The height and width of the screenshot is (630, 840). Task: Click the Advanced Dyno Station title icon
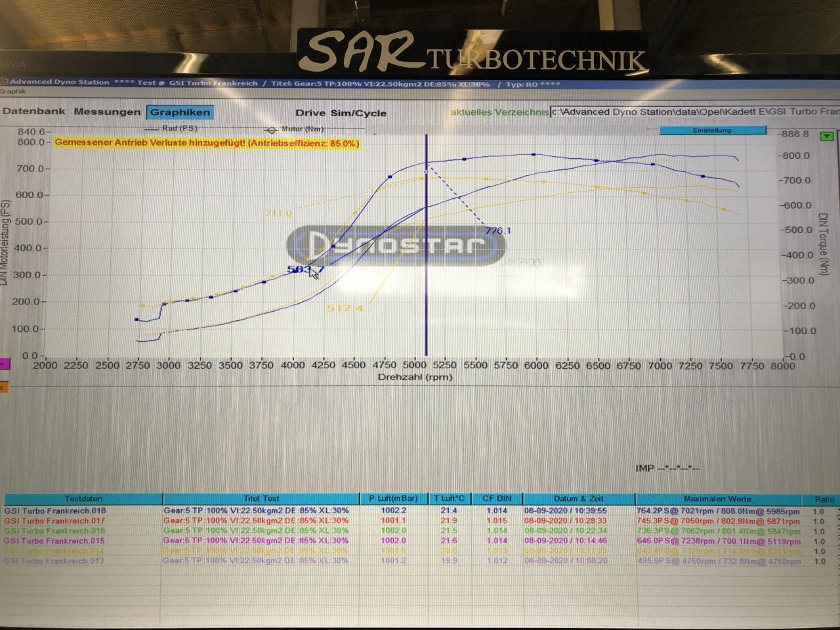pos(5,82)
